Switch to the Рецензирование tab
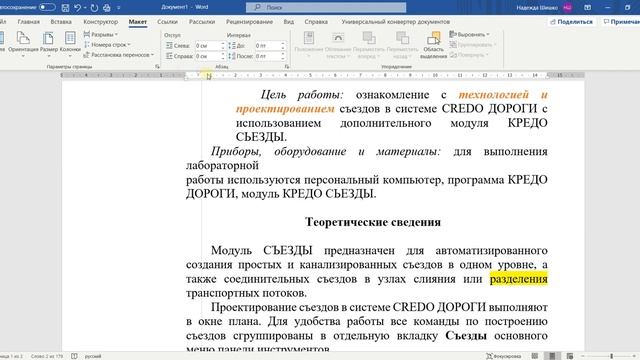 point(249,22)
